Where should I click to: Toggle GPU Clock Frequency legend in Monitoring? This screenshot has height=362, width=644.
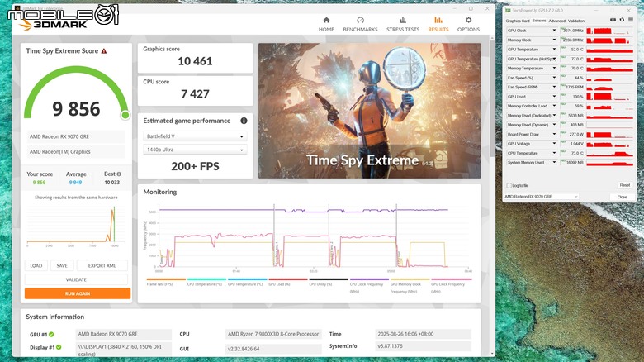pyautogui.click(x=451, y=285)
